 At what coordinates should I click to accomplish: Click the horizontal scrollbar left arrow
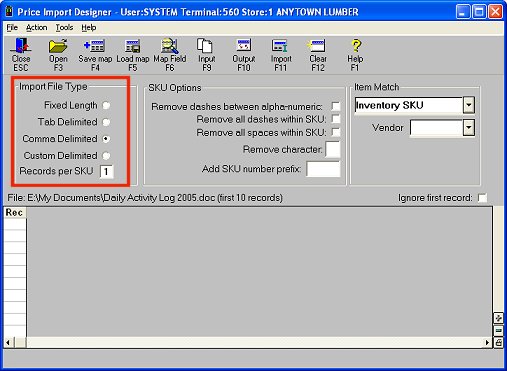tap(8, 342)
